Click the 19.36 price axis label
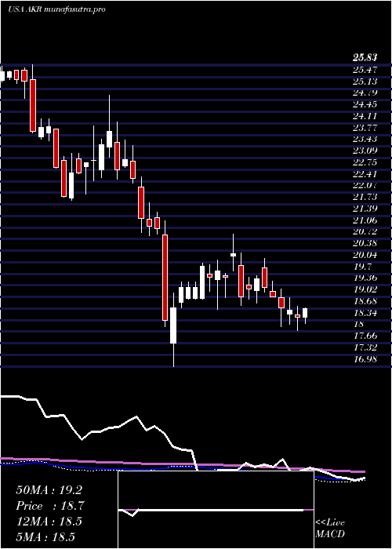392x549 pixels. [x=365, y=278]
